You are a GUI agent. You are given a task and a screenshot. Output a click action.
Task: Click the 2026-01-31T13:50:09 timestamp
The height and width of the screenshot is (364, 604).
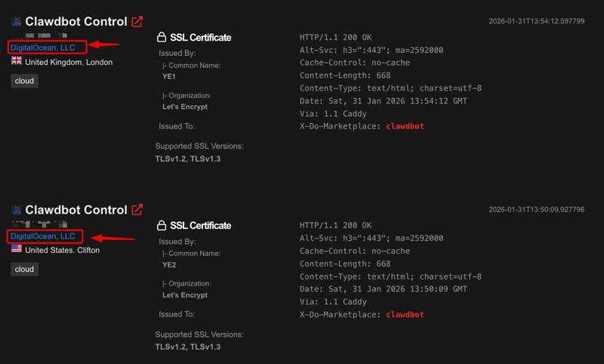coord(536,209)
